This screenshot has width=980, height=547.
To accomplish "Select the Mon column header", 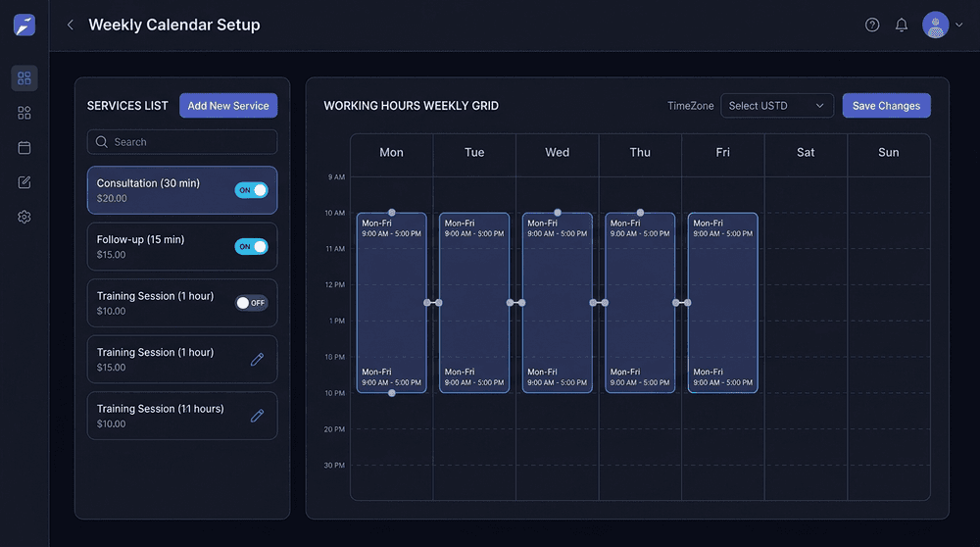I will tap(391, 153).
